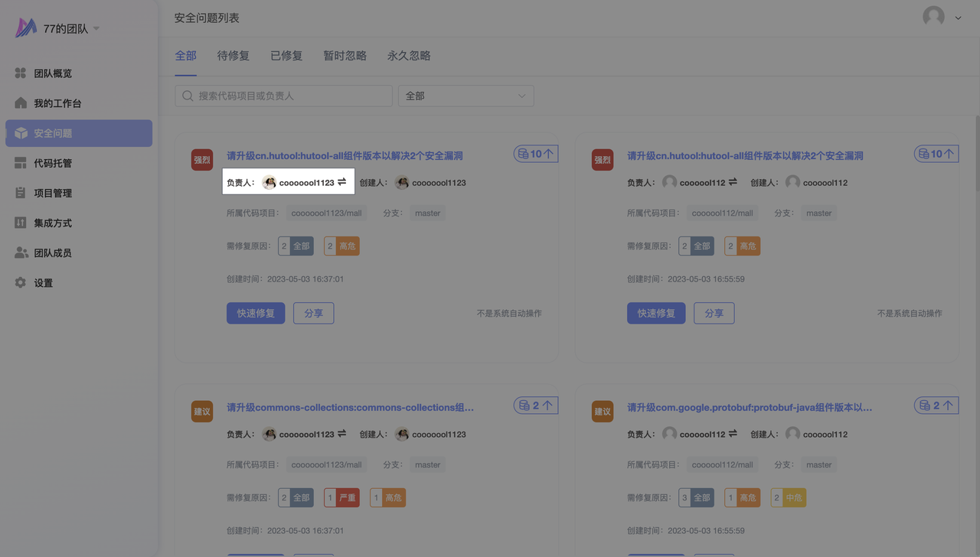
Task: Switch to the 永久忽略 tab
Action: click(x=409, y=56)
